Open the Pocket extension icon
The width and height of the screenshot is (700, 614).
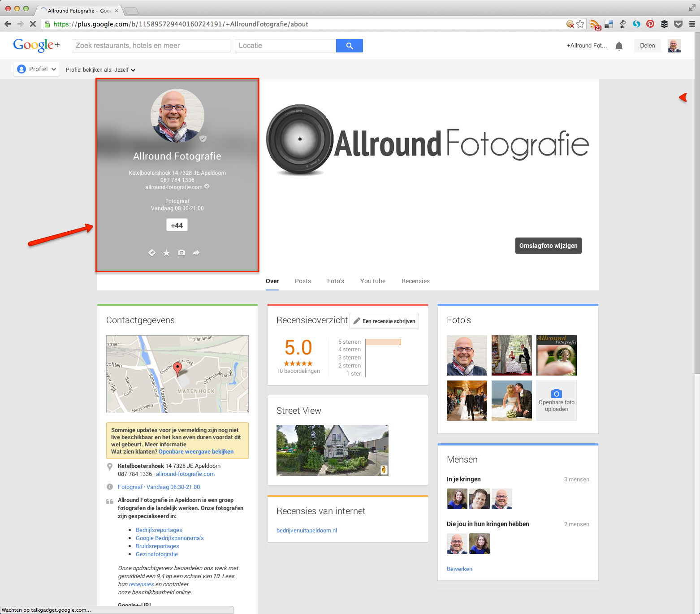click(x=678, y=24)
